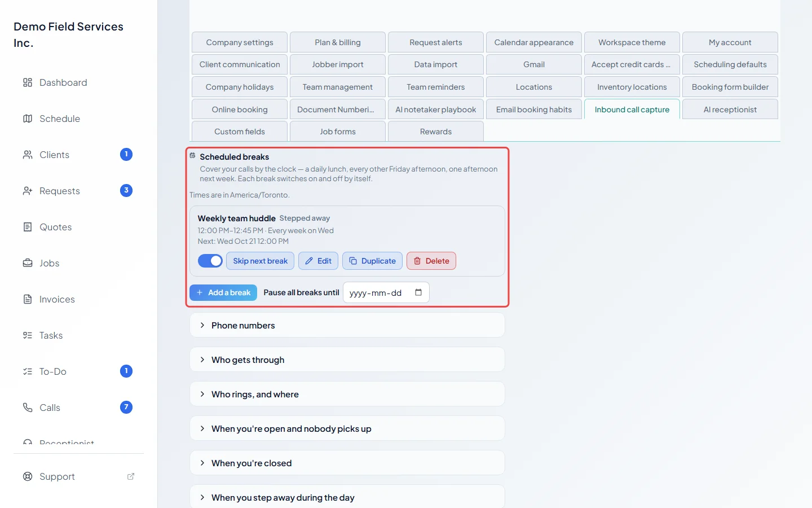Expand the When you're closed section
The image size is (812, 508).
coord(347,463)
